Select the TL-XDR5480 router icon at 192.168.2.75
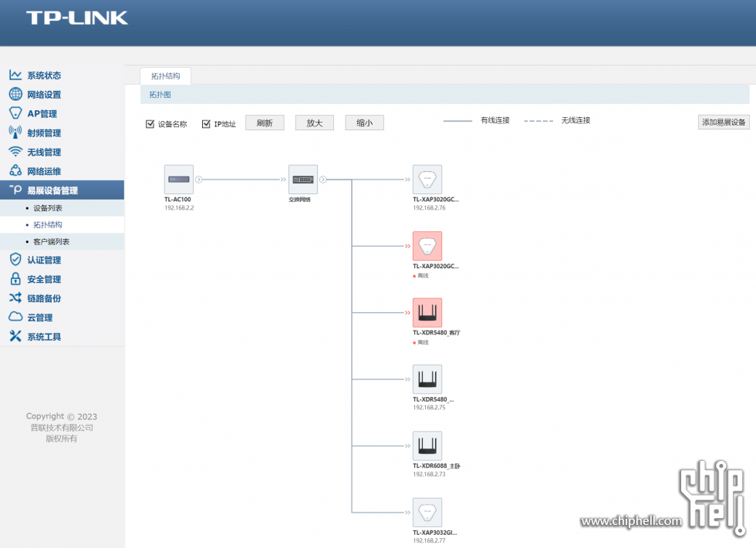 [427, 379]
